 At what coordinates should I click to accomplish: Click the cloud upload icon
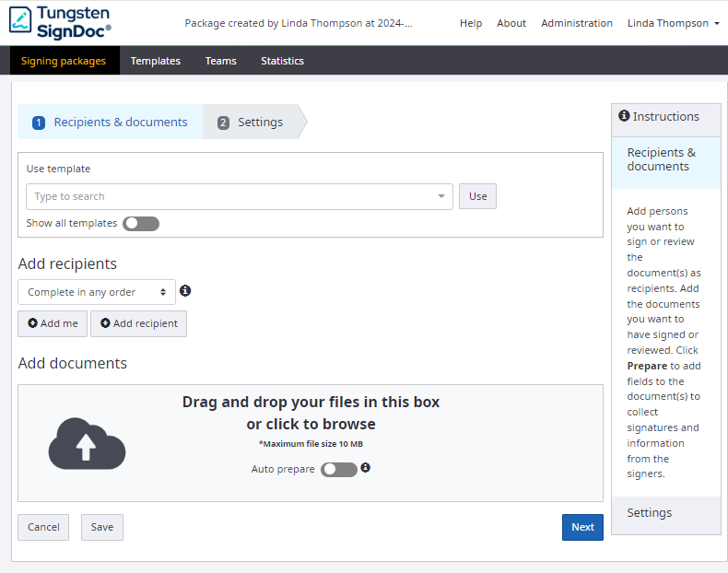tap(87, 443)
